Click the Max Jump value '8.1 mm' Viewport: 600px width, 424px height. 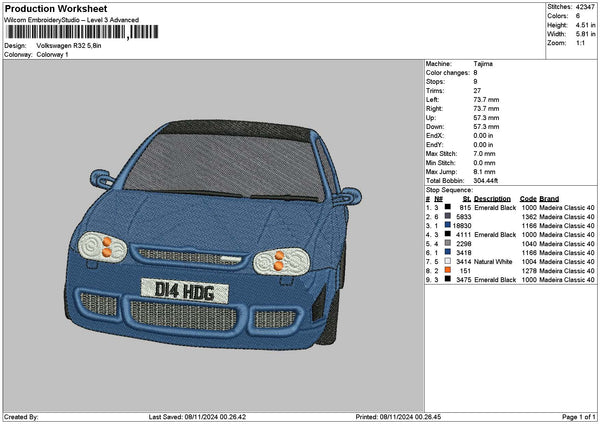click(x=484, y=172)
